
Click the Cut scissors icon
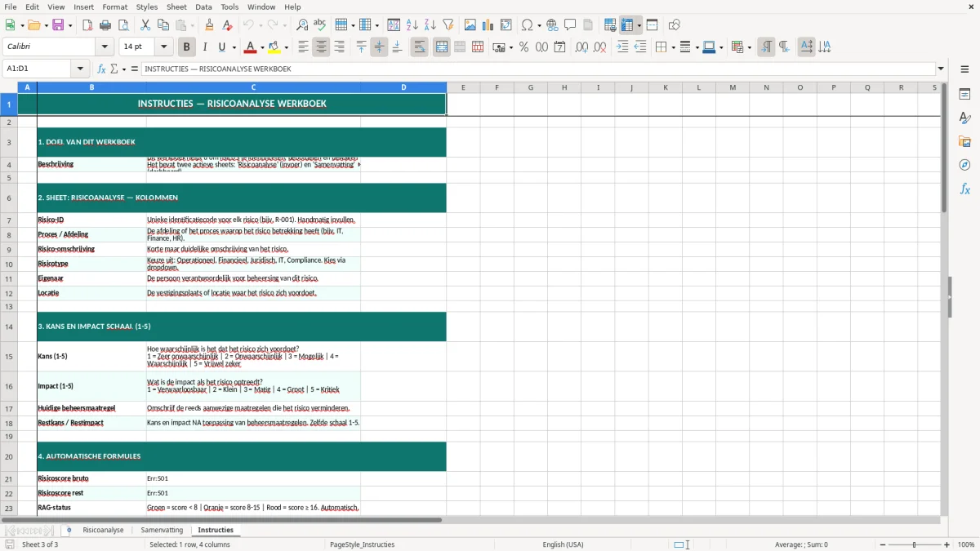(145, 25)
